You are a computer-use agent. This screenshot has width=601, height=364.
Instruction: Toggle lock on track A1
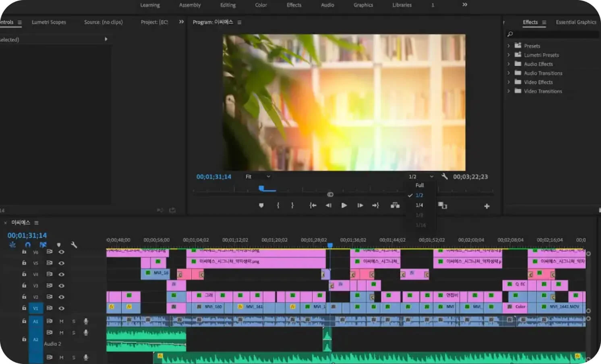tap(24, 321)
